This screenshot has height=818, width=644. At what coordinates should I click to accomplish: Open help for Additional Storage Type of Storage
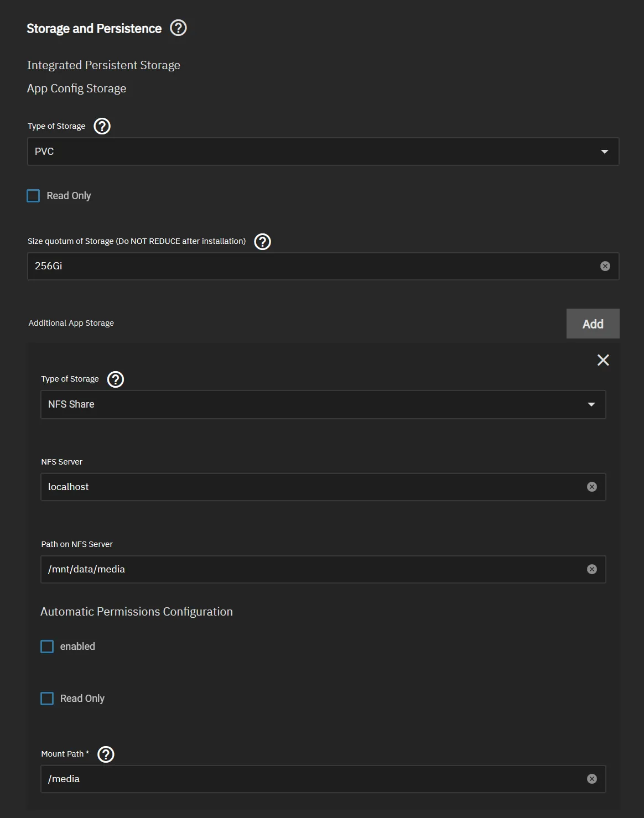pyautogui.click(x=116, y=379)
